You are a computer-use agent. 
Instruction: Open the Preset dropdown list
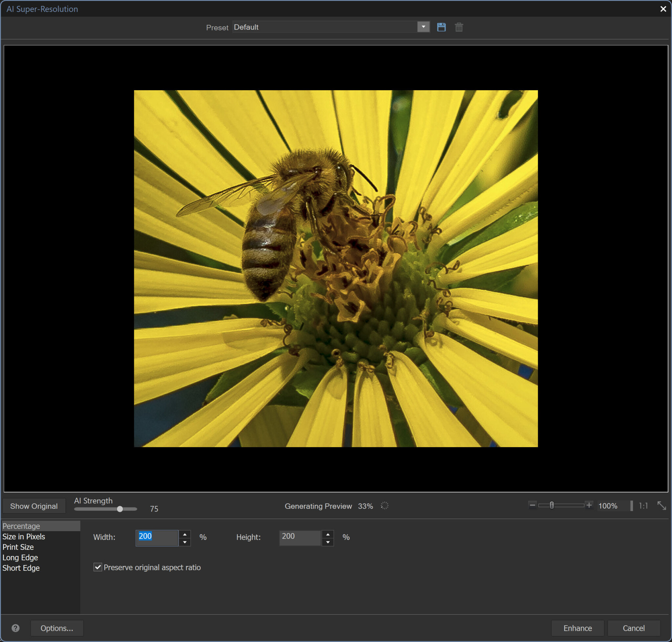pyautogui.click(x=423, y=27)
